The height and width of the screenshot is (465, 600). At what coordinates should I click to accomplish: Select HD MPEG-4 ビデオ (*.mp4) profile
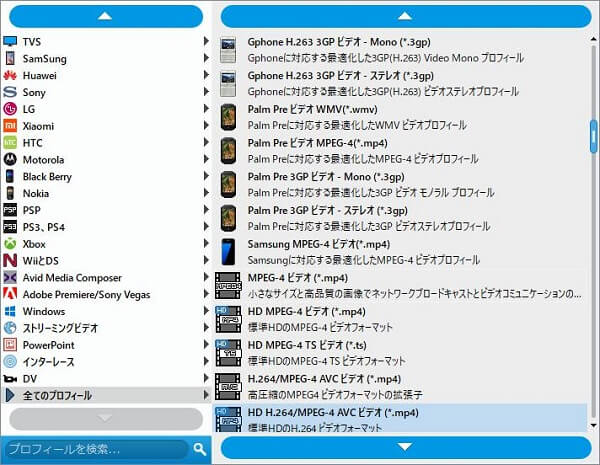click(400, 319)
